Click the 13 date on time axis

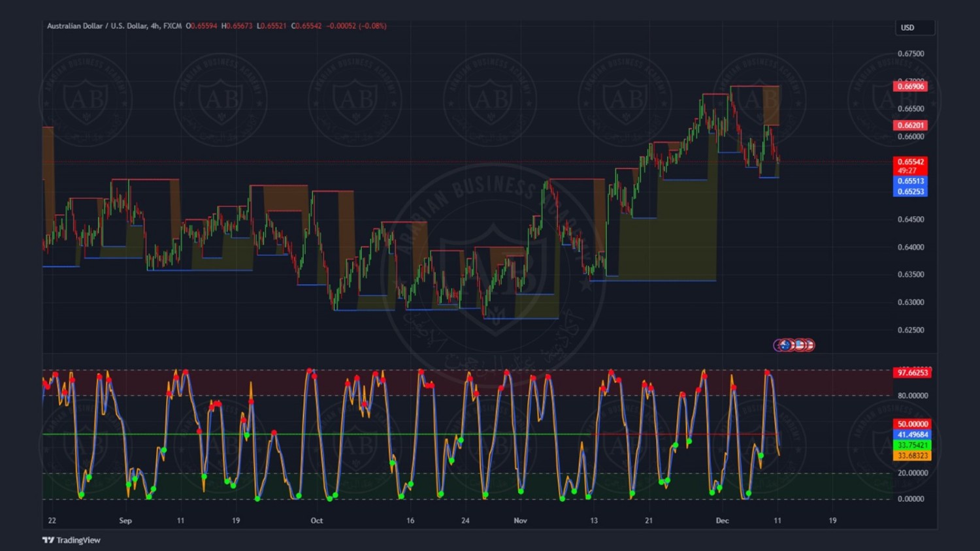pos(594,520)
